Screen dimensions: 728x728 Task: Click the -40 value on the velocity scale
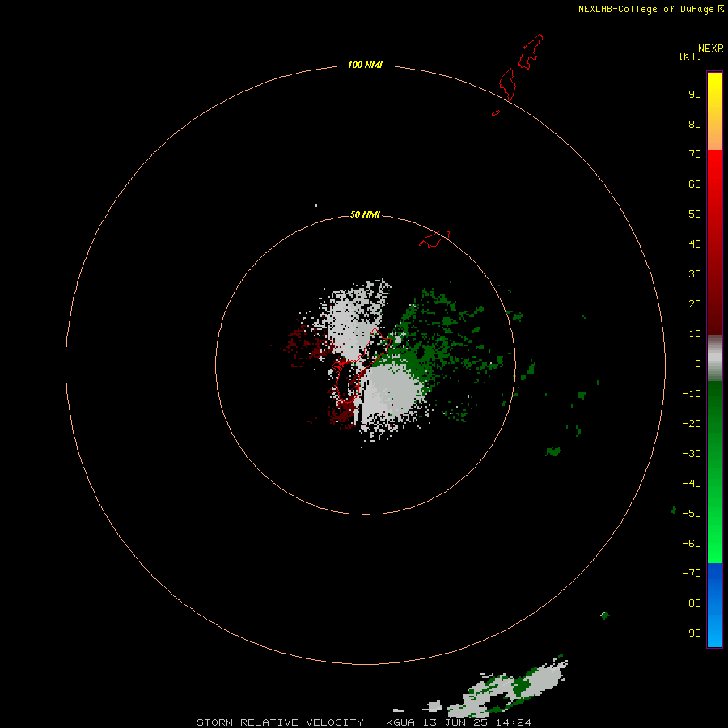[692, 484]
